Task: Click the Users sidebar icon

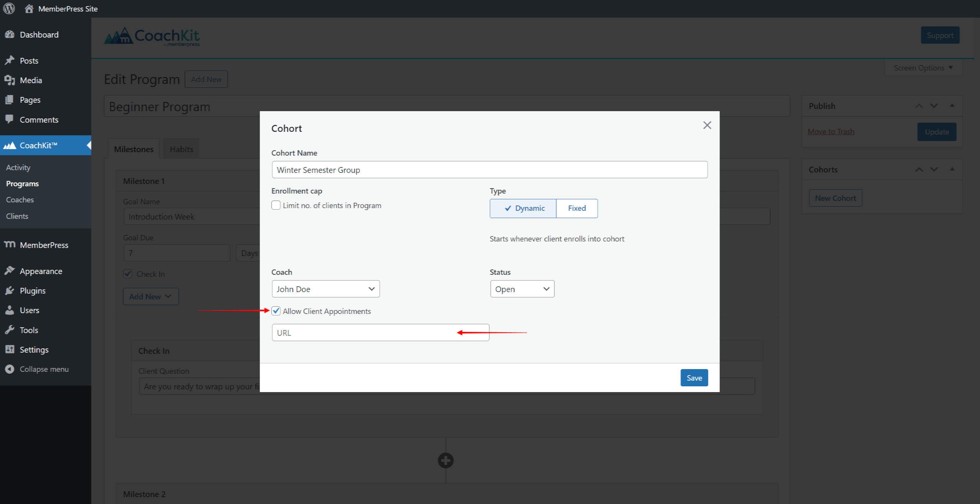Action: pos(10,310)
